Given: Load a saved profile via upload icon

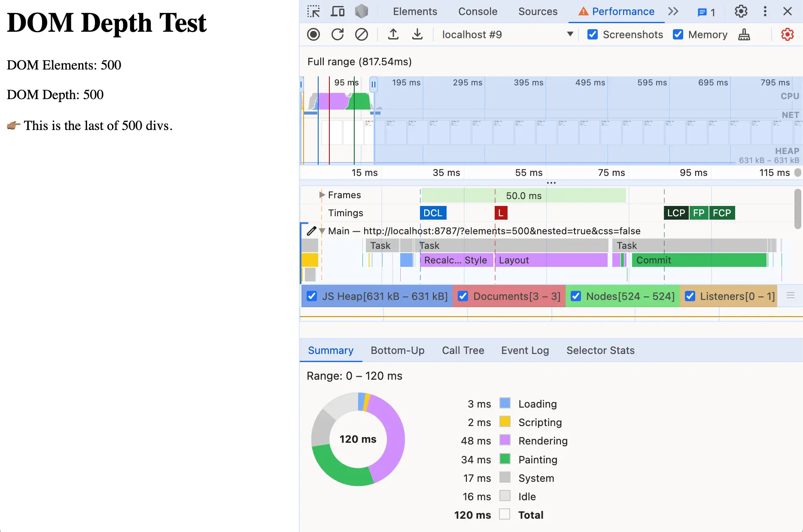Looking at the screenshot, I should click(393, 34).
